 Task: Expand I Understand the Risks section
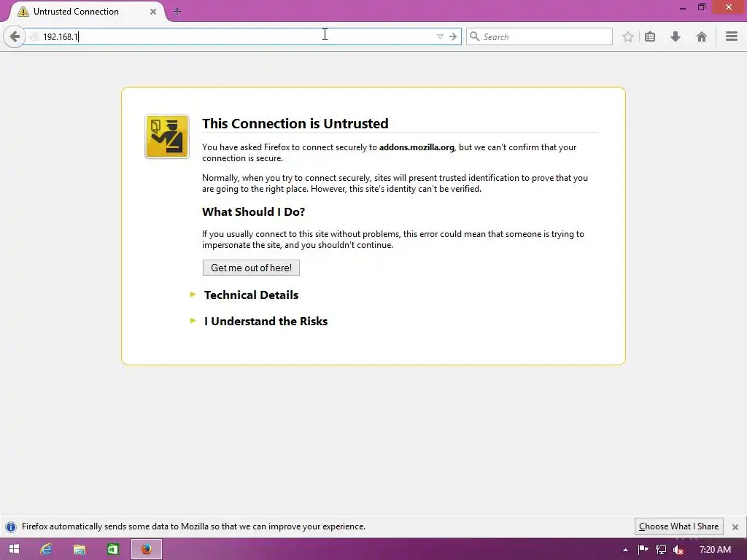[x=266, y=321]
